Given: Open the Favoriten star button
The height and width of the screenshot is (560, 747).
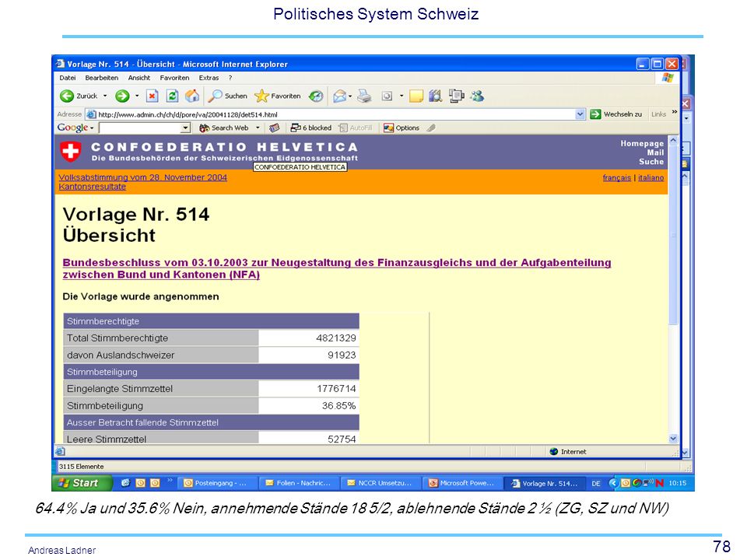Looking at the screenshot, I should [278, 96].
